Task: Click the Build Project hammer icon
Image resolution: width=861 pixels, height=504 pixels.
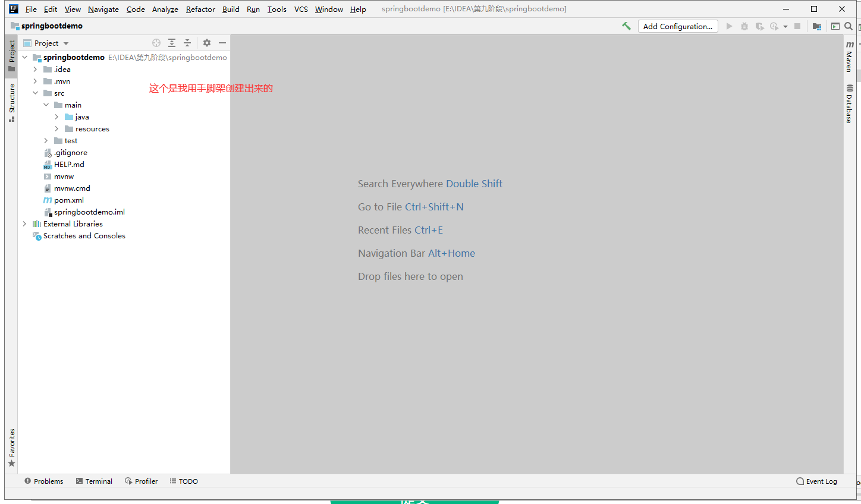Action: click(627, 26)
